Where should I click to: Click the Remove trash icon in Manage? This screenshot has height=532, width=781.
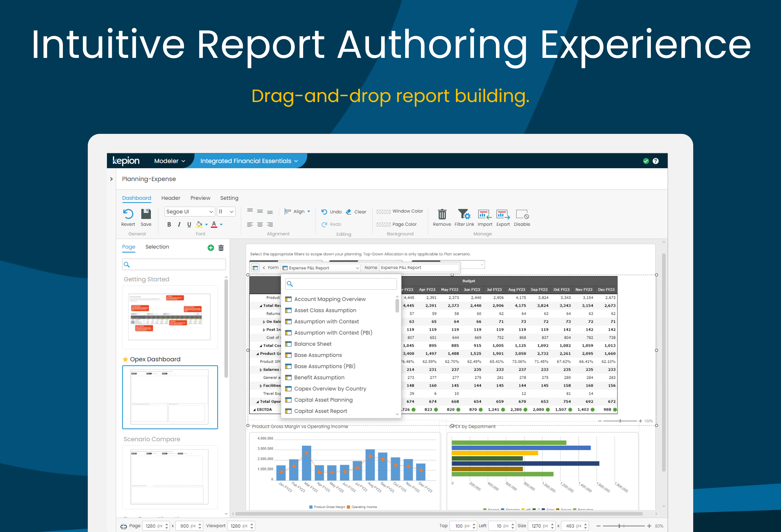tap(442, 214)
